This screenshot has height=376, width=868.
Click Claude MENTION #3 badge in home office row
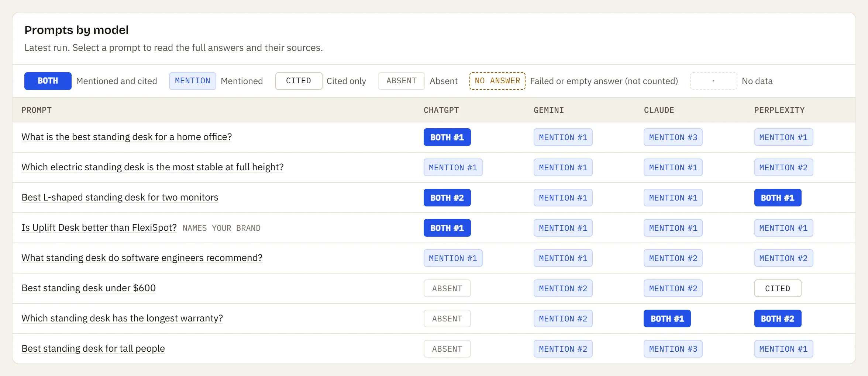pos(673,137)
